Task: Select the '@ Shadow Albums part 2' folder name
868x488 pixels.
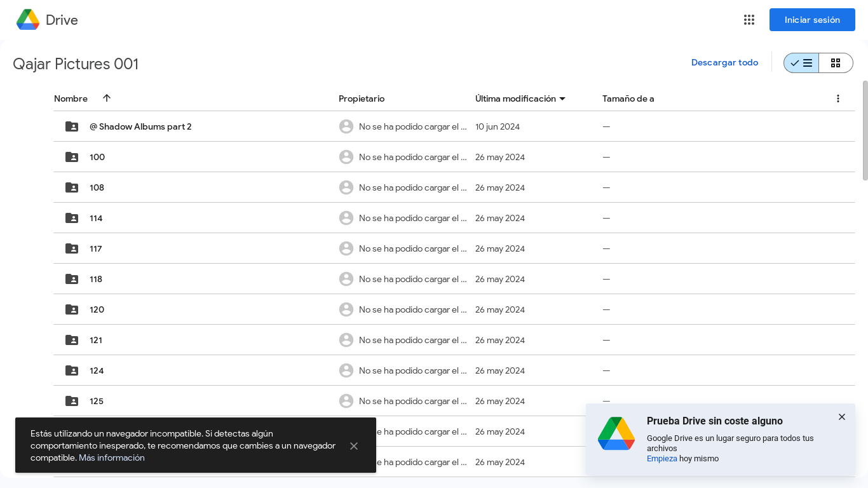Action: point(140,126)
